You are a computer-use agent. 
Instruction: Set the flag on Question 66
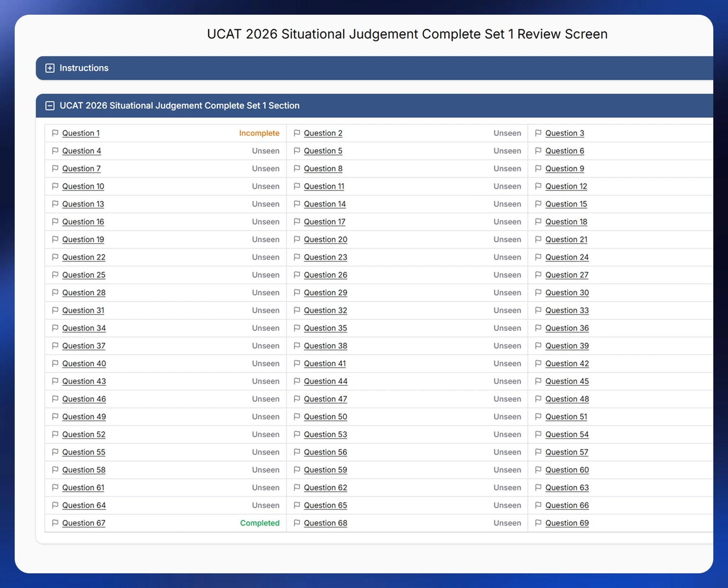coord(538,505)
